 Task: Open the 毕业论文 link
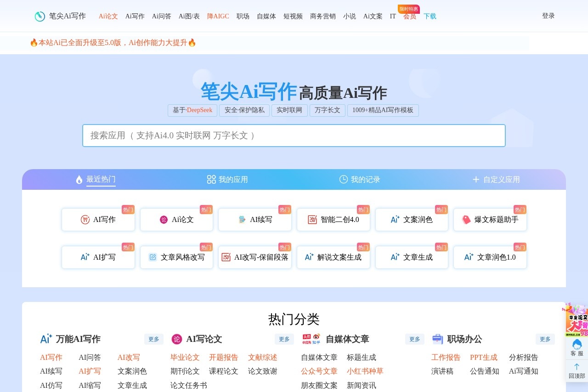[185, 358]
